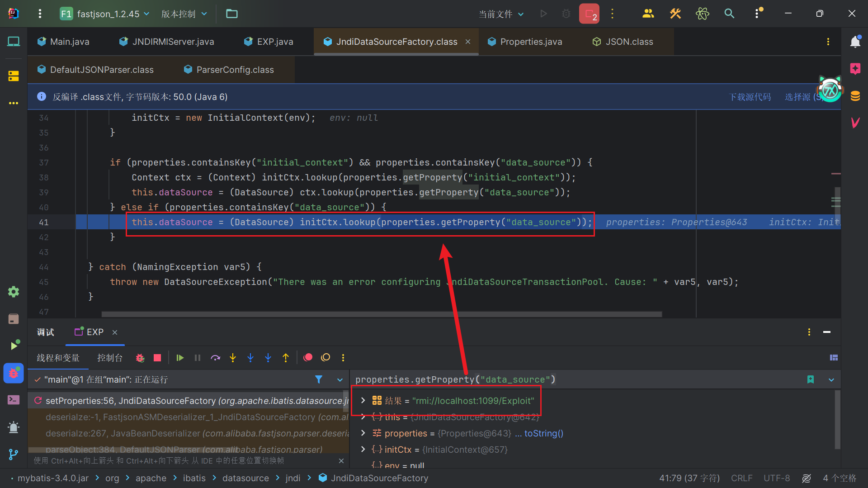Open the main menu kebab icon
Viewport: 868px width, 488px height.
click(x=40, y=14)
